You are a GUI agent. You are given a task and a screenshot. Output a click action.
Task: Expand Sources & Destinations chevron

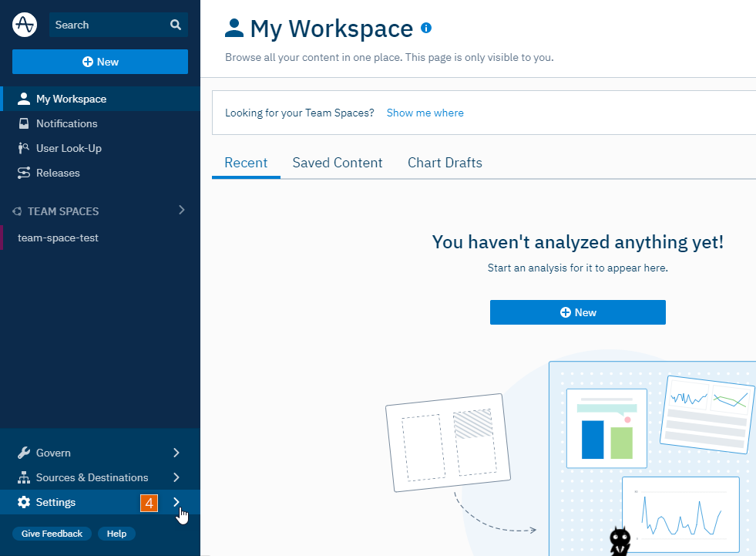click(x=176, y=477)
